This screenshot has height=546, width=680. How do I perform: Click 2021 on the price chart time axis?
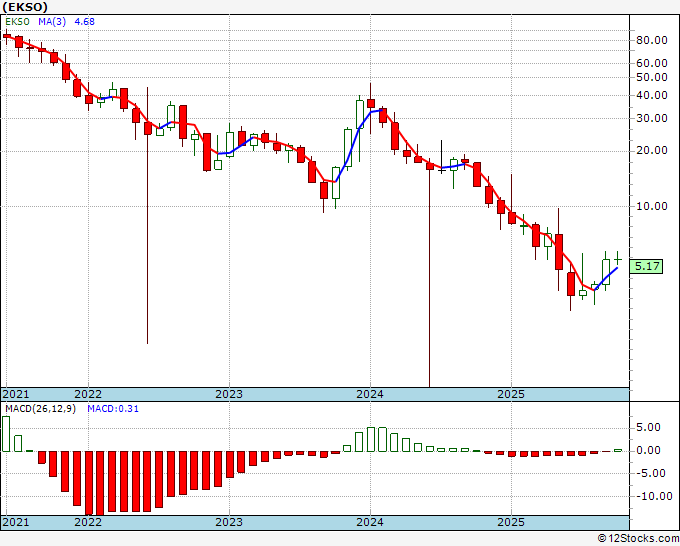pyautogui.click(x=16, y=394)
